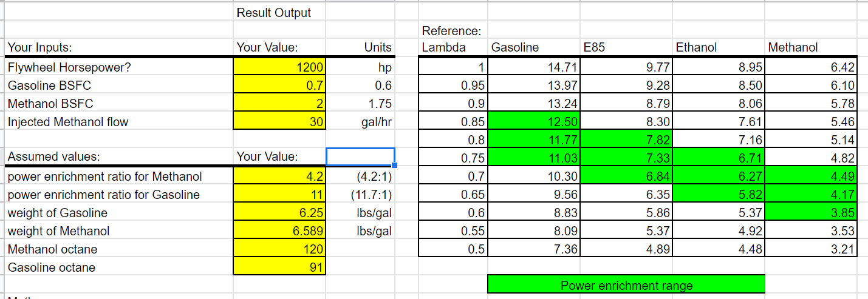Click the Injected Methanol flow value 30
This screenshot has height=299, width=868.
click(x=280, y=121)
